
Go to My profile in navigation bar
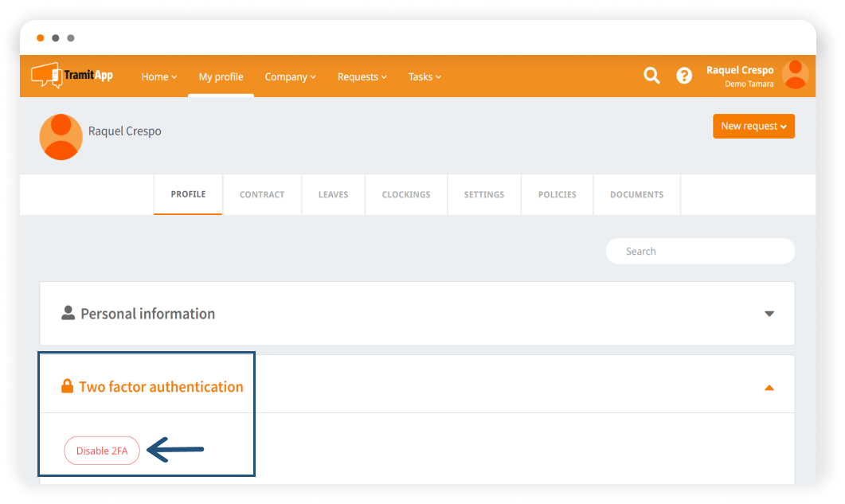[221, 77]
